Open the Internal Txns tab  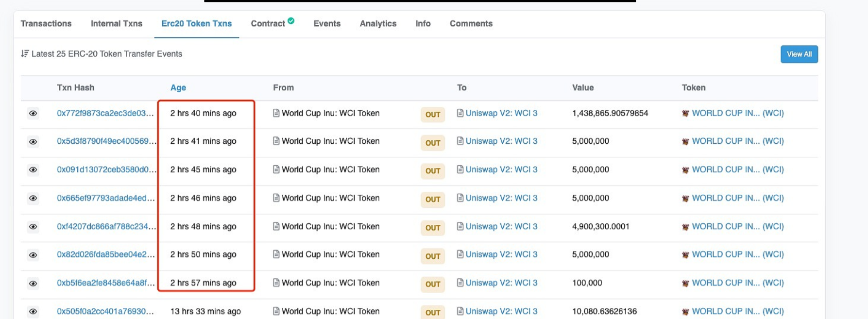(117, 24)
